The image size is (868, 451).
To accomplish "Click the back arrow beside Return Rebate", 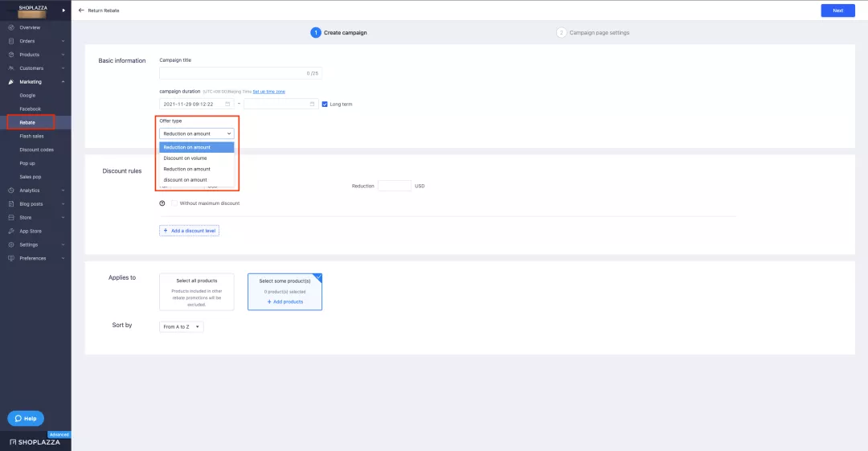I will pos(81,10).
